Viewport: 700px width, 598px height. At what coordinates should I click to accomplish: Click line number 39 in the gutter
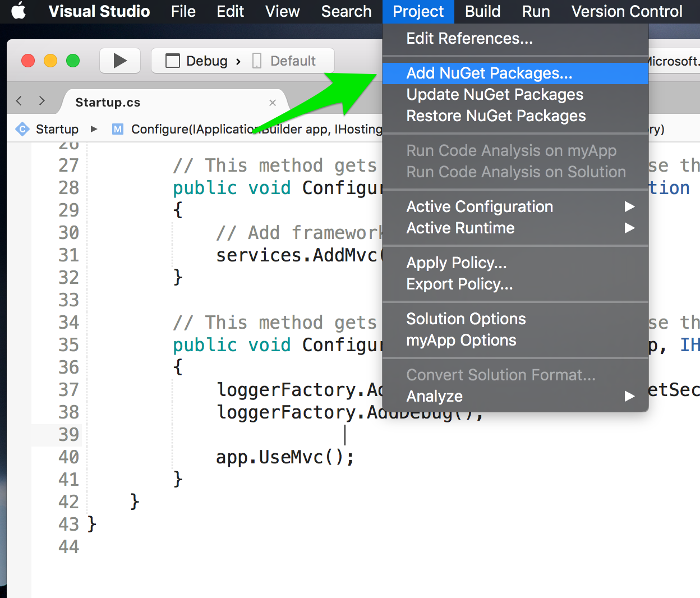click(x=68, y=434)
